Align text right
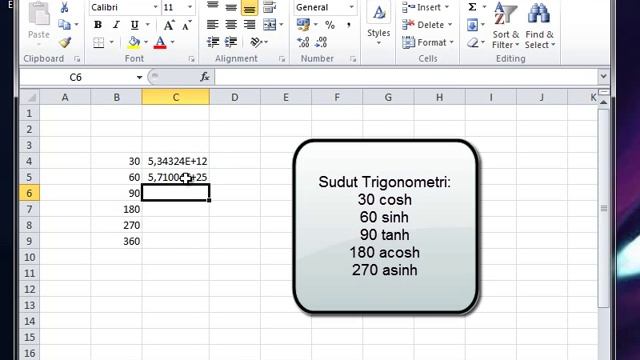This screenshot has height=360, width=640. [249, 24]
